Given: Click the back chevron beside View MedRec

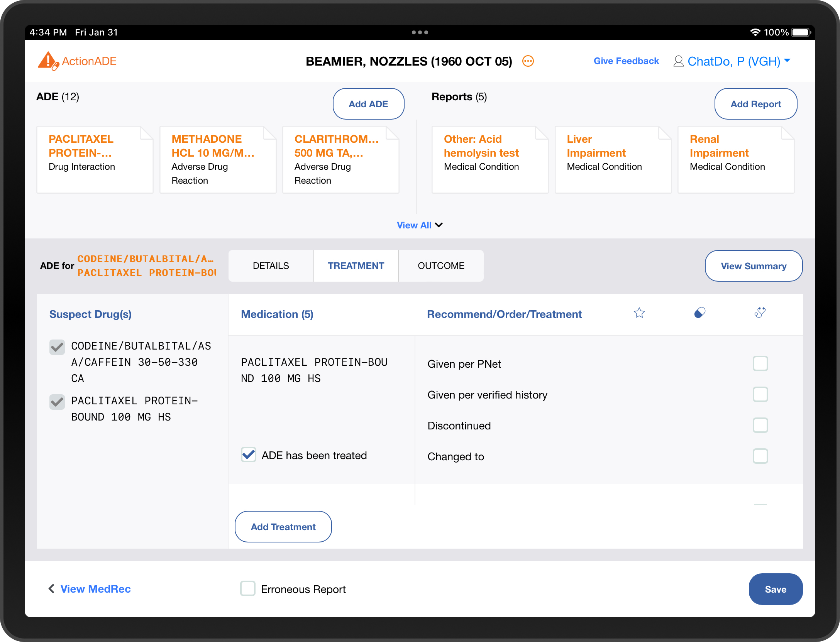Looking at the screenshot, I should pos(51,588).
